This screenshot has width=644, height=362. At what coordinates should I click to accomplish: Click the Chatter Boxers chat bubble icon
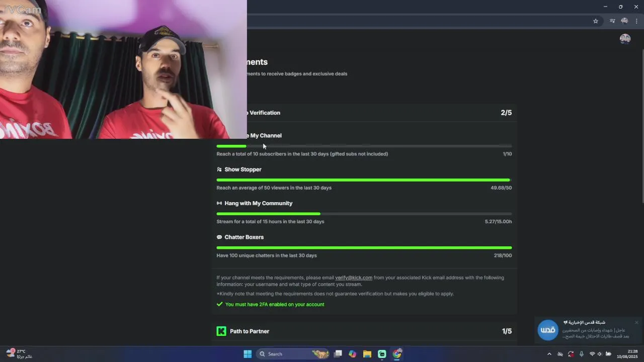[219, 237]
